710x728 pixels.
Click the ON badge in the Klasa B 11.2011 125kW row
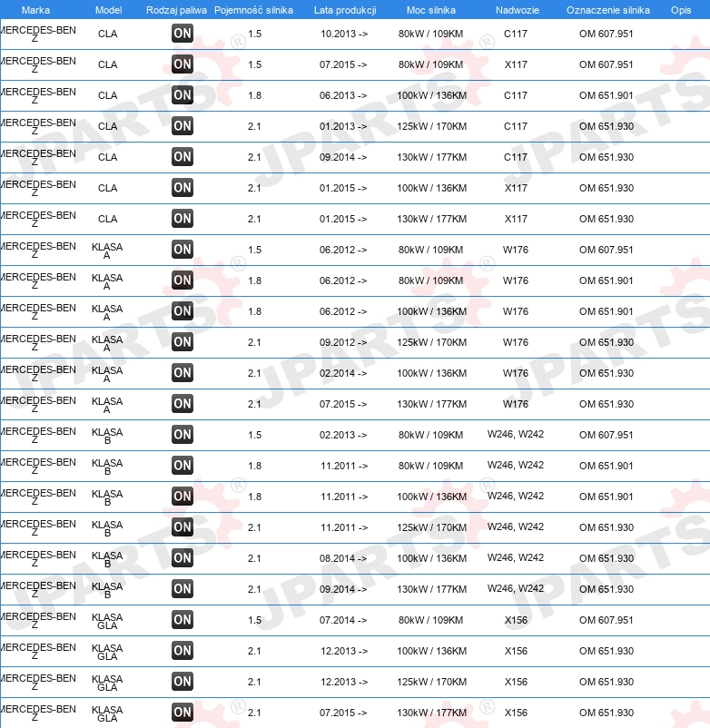coord(182,527)
